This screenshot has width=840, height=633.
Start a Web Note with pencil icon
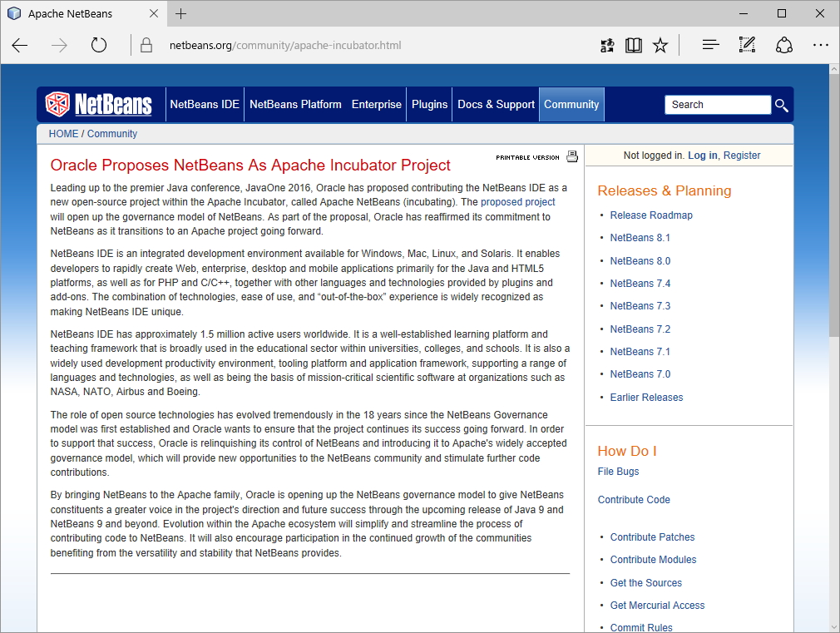click(746, 45)
